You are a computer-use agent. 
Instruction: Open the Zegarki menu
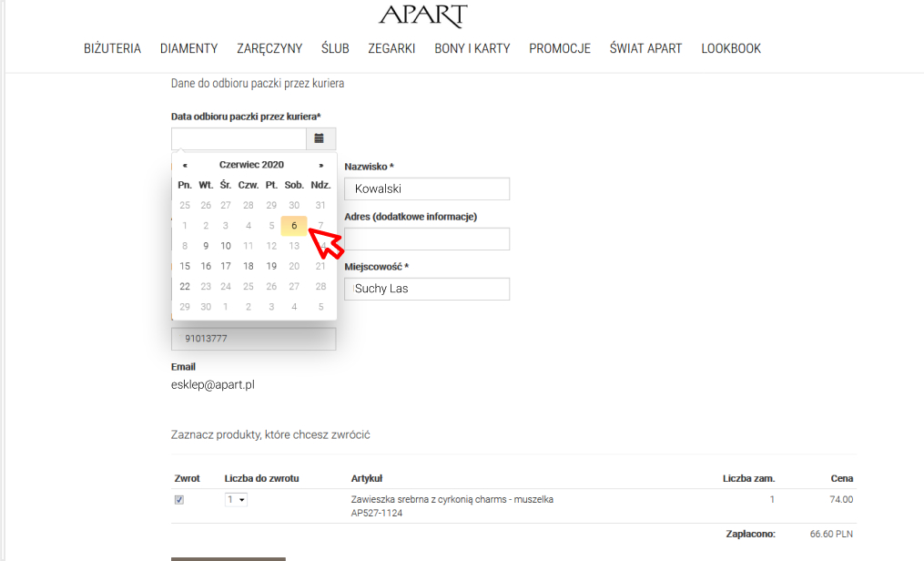coord(391,48)
